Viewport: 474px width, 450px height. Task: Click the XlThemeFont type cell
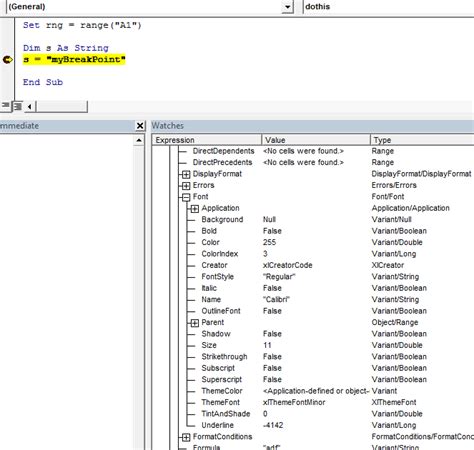[394, 402]
